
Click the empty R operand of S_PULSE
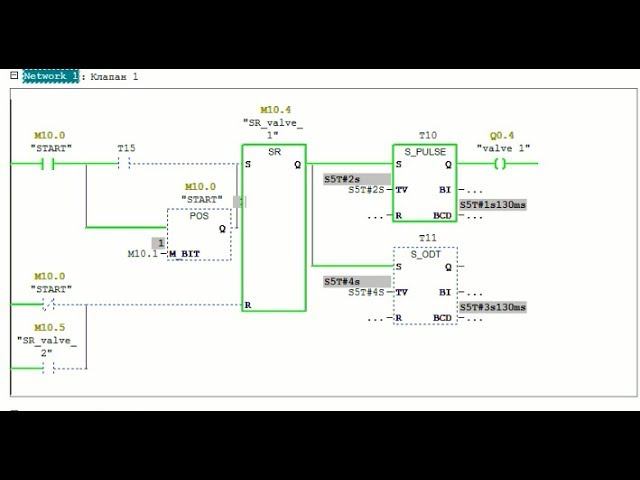pyautogui.click(x=375, y=216)
